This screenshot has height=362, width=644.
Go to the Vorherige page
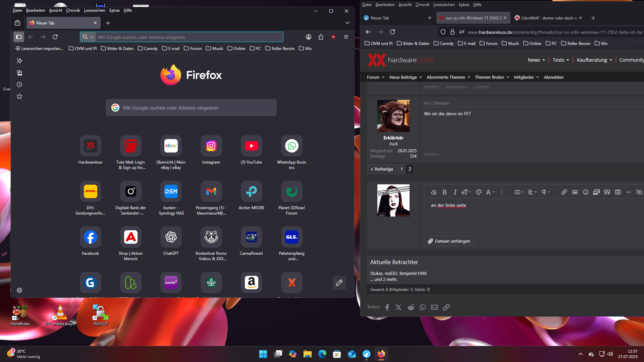(382, 169)
